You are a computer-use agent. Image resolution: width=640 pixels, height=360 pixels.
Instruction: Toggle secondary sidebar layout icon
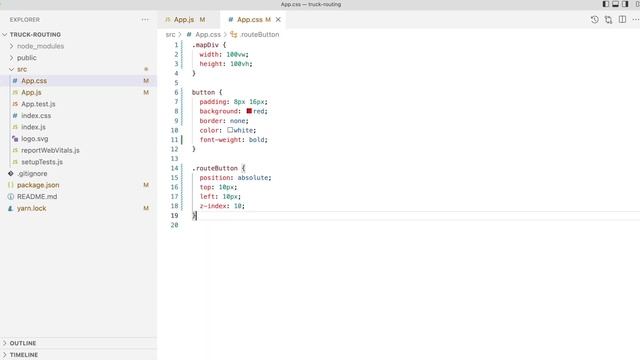pyautogui.click(x=625, y=4)
